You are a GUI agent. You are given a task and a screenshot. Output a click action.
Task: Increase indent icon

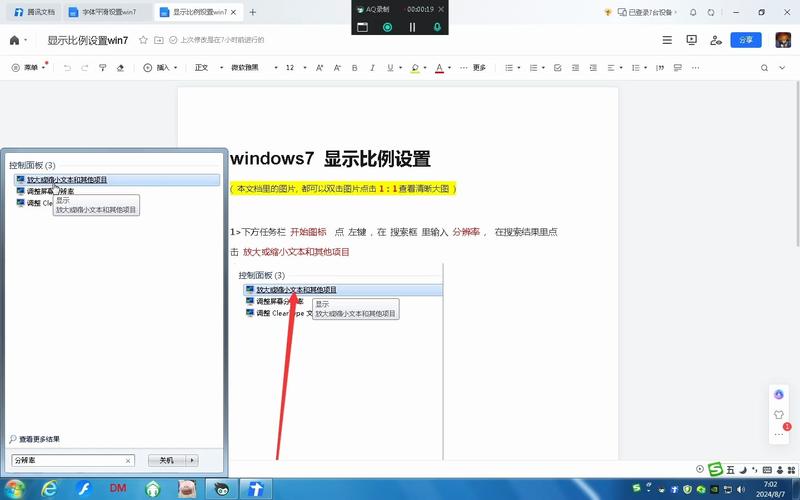(x=593, y=67)
